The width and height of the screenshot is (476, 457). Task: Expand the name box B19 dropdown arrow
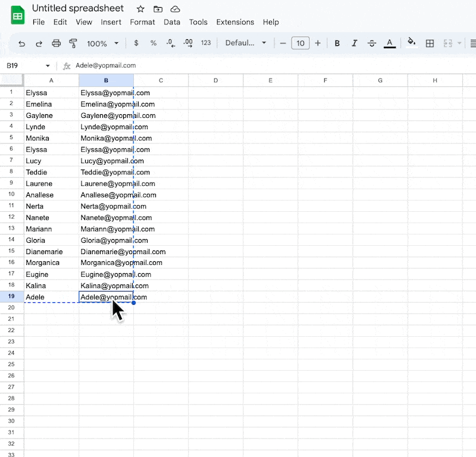[48, 65]
